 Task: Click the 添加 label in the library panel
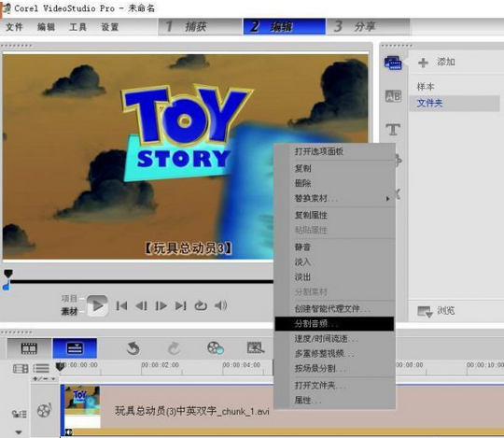coord(446,62)
